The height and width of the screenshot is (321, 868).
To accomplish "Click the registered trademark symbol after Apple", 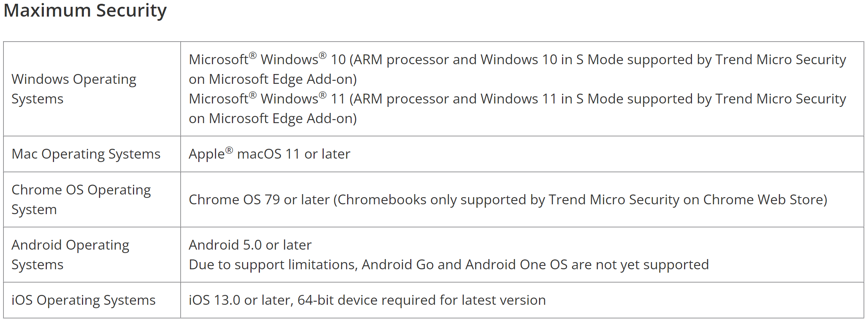I will (229, 150).
